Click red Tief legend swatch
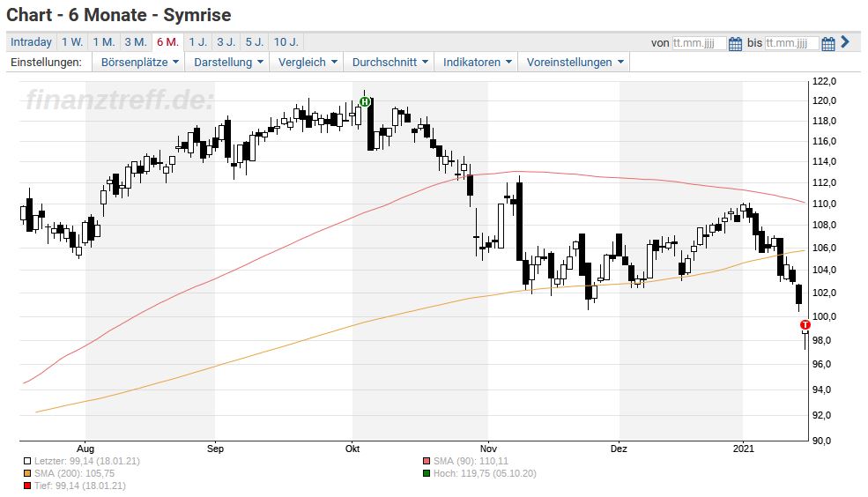The height and width of the screenshot is (497, 868). tap(27, 486)
